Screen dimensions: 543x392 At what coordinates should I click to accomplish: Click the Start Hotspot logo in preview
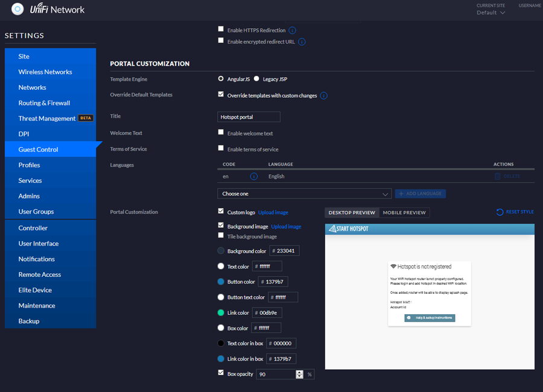click(x=349, y=229)
